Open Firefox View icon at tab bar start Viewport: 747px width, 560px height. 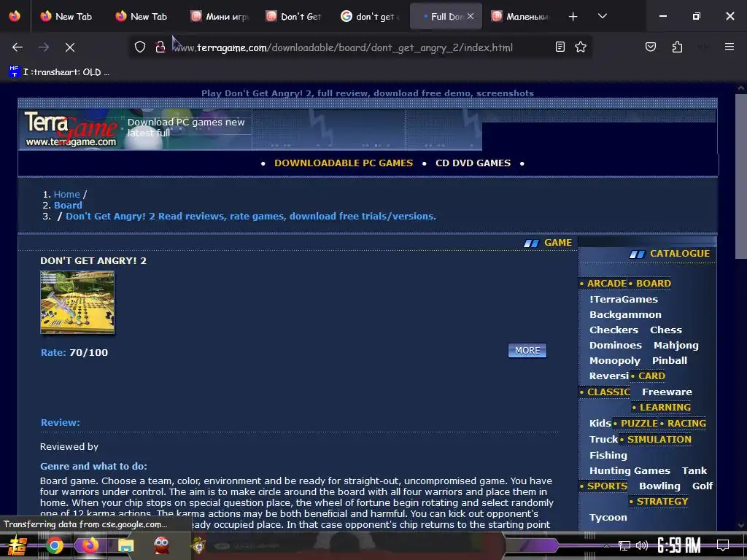tap(15, 16)
